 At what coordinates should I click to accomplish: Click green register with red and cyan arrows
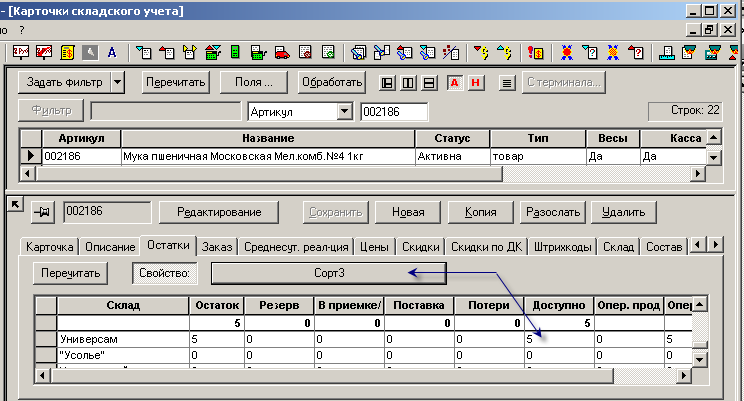213,52
